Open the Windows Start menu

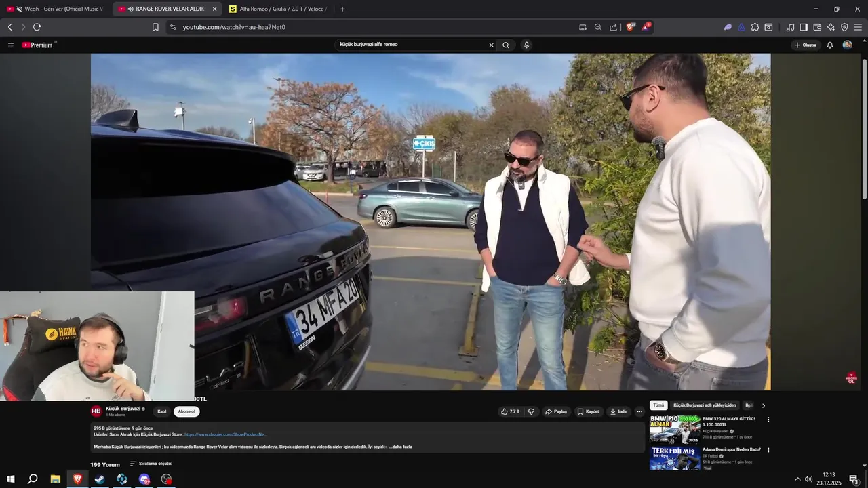tap(10, 479)
